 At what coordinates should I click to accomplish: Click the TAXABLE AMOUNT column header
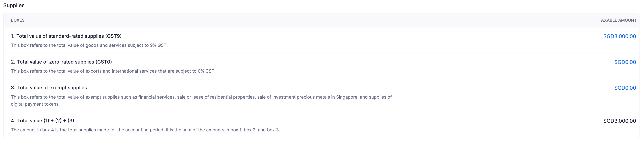pyautogui.click(x=617, y=20)
